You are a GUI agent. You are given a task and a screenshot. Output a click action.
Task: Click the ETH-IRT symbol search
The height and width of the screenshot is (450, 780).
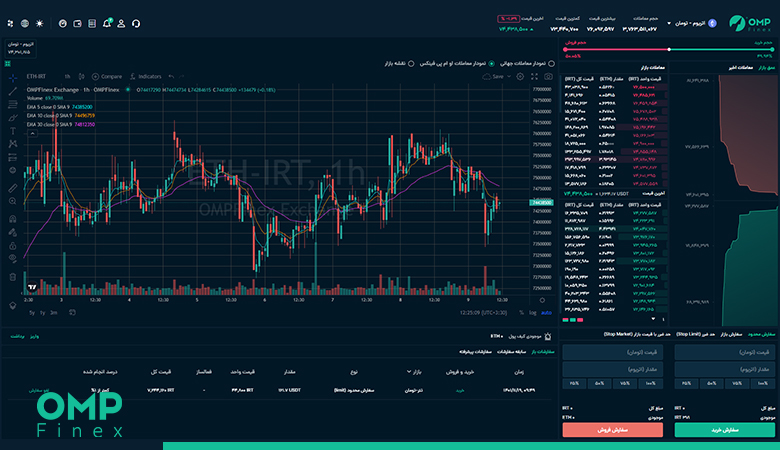[36, 77]
